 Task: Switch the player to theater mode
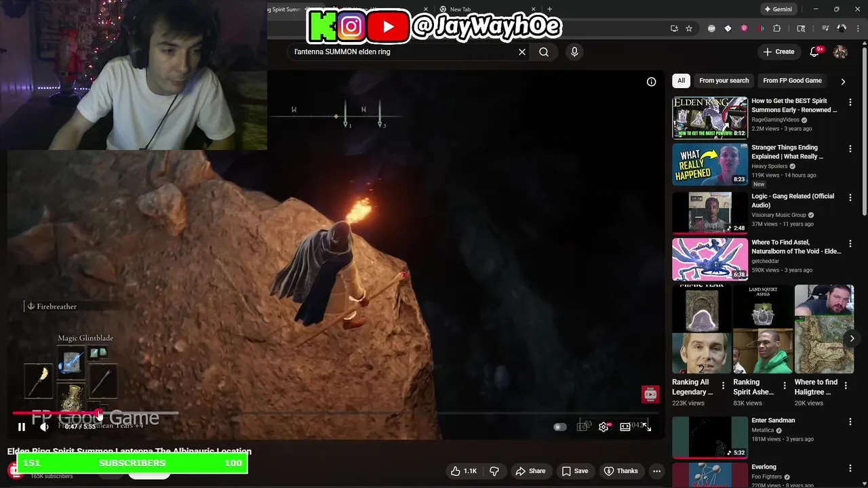pyautogui.click(x=625, y=427)
